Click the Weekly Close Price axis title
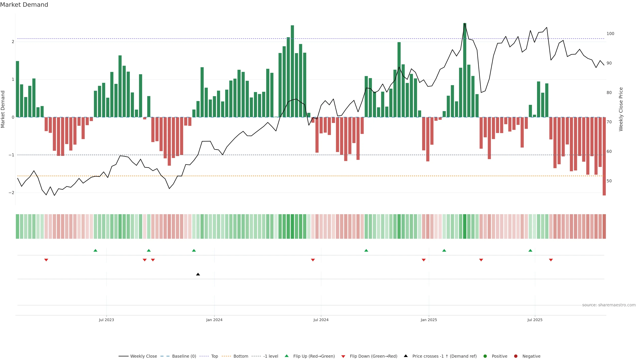Screen dimensions: 644x362 click(621, 109)
